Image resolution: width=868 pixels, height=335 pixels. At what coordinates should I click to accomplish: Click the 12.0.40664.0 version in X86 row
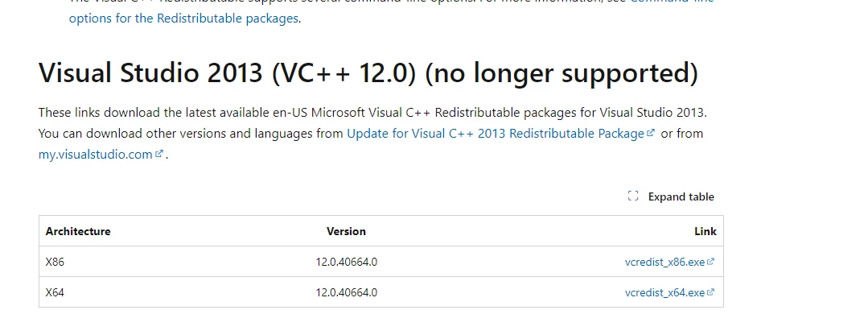click(x=347, y=262)
